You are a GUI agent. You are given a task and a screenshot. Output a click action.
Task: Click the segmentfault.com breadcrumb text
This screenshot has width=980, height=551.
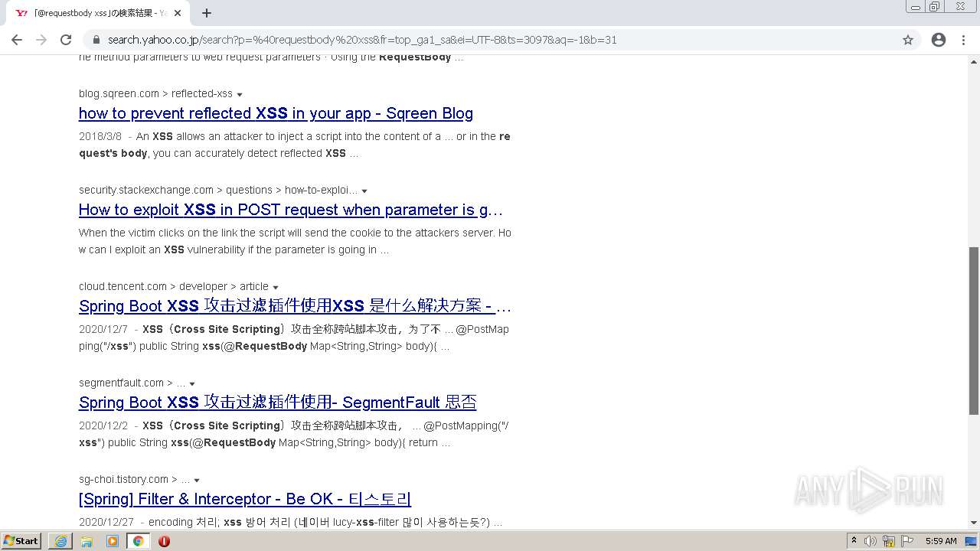[x=132, y=383]
